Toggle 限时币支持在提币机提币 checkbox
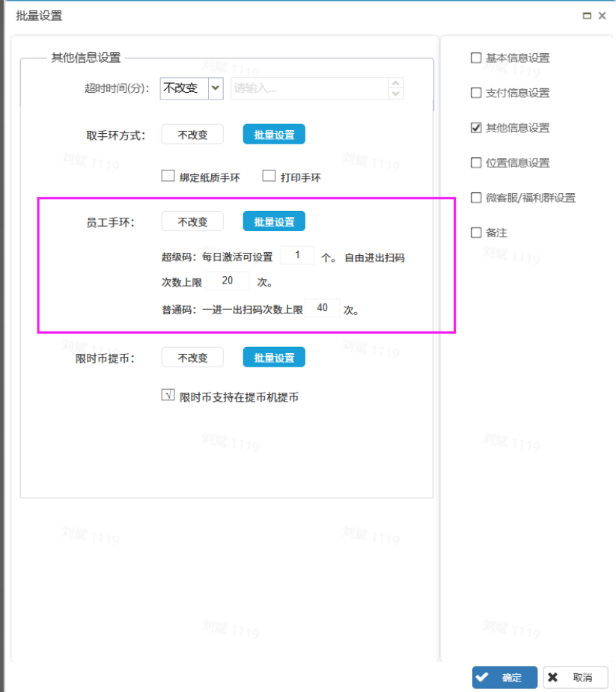Viewport: 616px width, 692px height. [168, 396]
